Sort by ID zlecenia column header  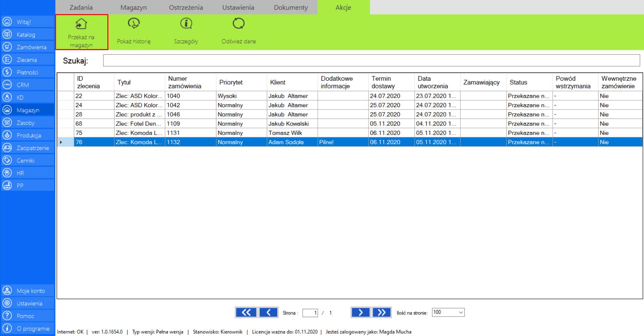pos(94,82)
